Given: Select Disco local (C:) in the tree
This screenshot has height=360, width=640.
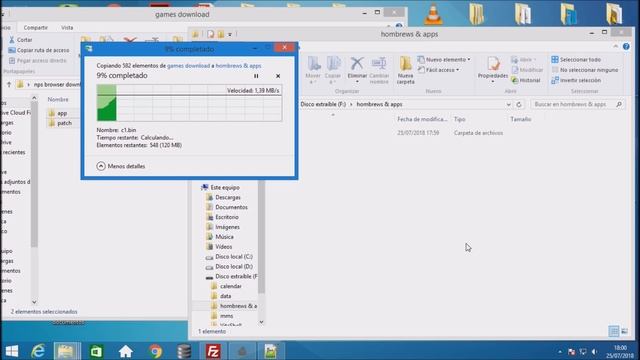Looking at the screenshot, I should click(x=229, y=257).
